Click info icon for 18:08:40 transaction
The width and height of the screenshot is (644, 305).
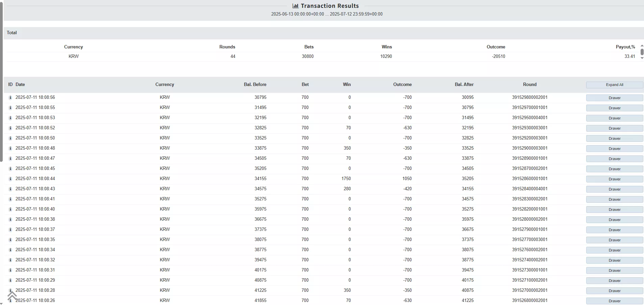pyautogui.click(x=10, y=209)
